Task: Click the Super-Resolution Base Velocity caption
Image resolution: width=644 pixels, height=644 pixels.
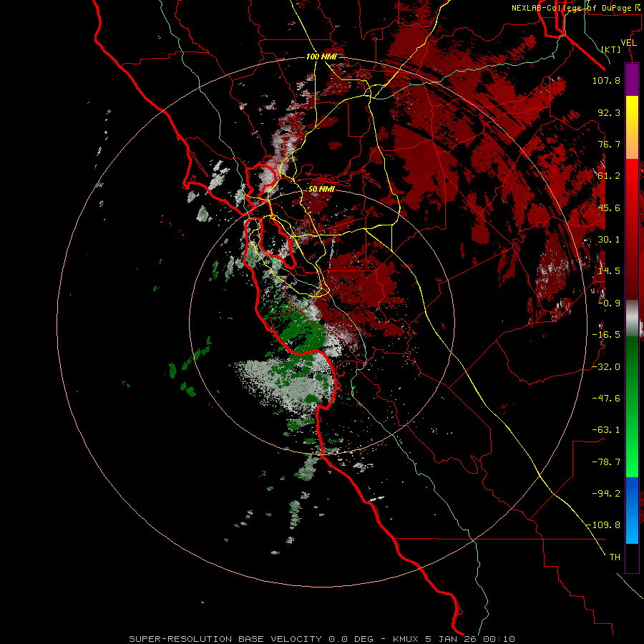Action: [x=321, y=639]
